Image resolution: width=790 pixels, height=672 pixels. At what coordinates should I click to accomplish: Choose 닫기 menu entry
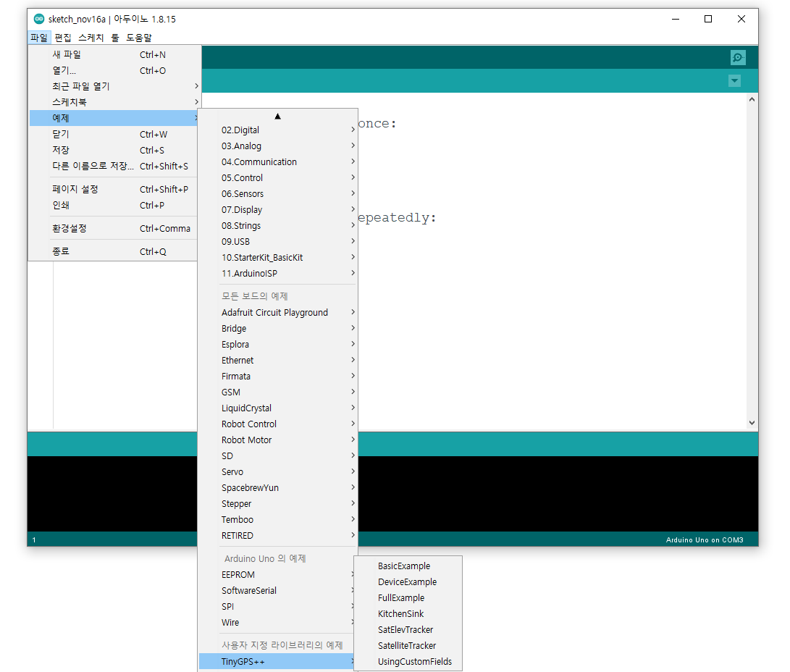pyautogui.click(x=115, y=135)
